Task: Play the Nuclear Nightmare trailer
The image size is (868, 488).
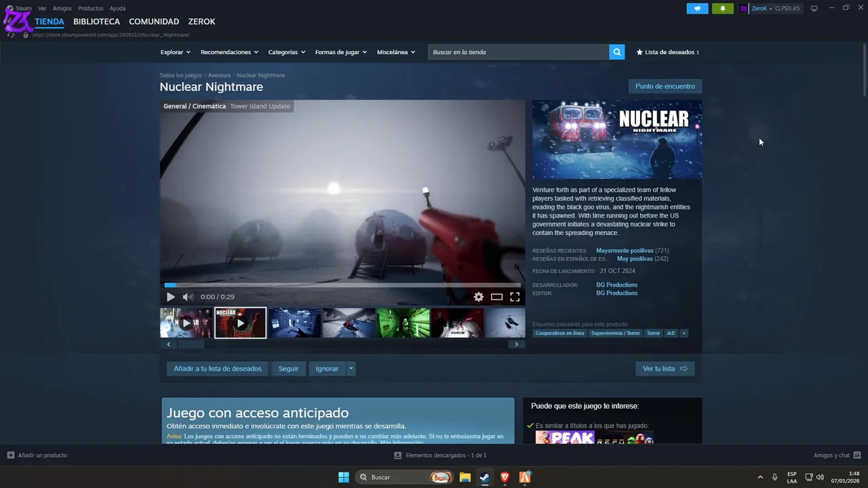Action: pyautogui.click(x=170, y=297)
